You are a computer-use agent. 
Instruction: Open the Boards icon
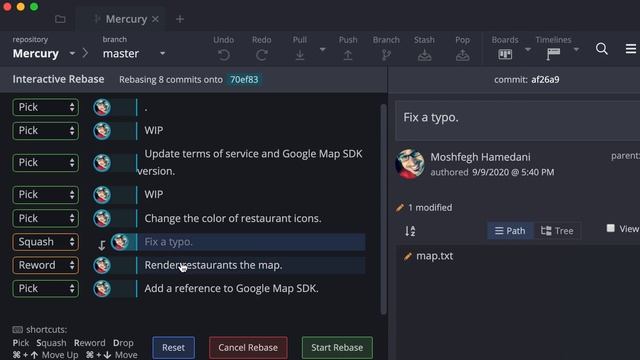[505, 54]
